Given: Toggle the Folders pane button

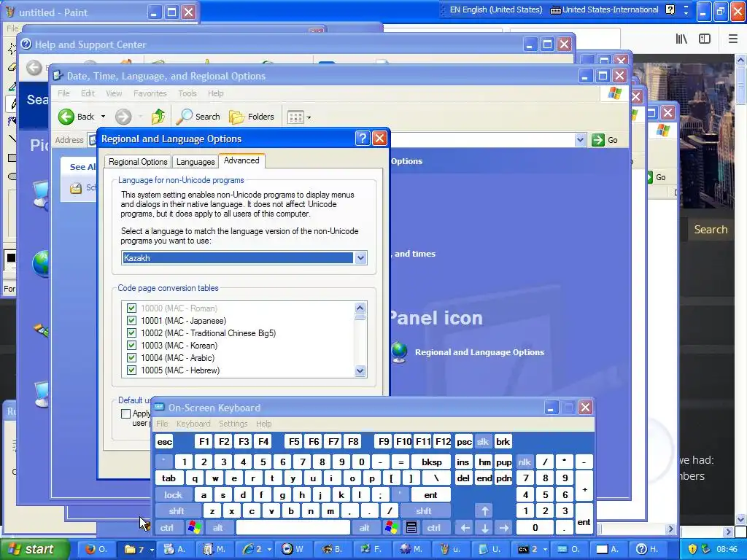Looking at the screenshot, I should 252,117.
